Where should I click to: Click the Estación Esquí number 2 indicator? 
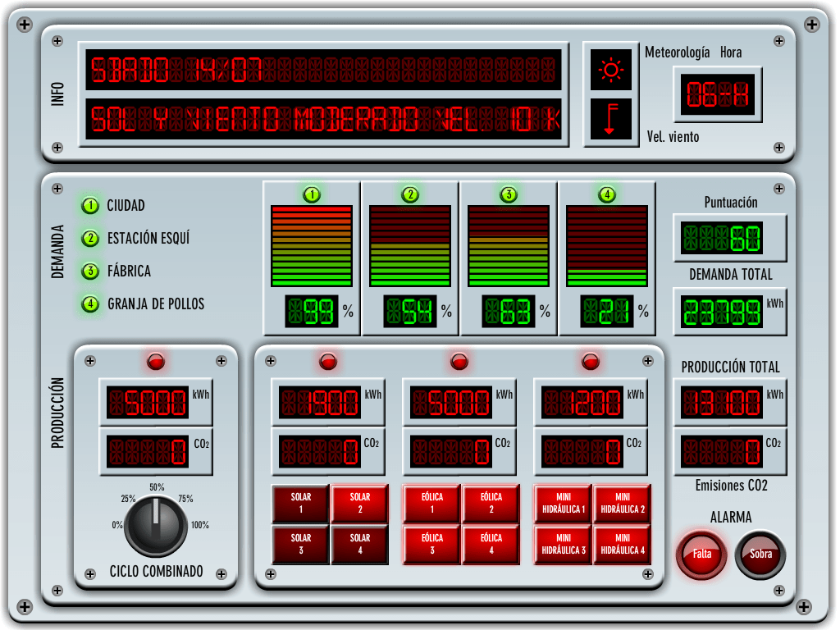pos(90,239)
